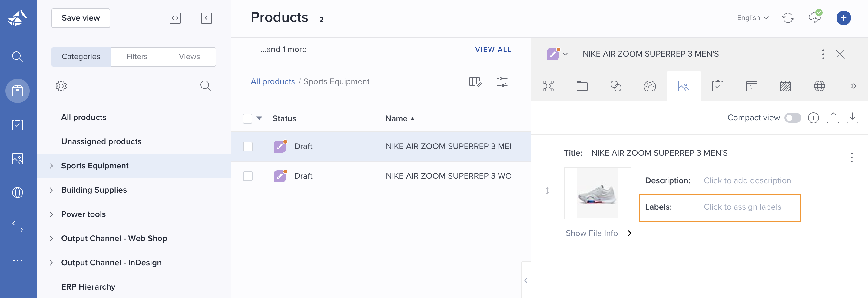Image resolution: width=868 pixels, height=298 pixels.
Task: Open the globe tab in detail panel
Action: tap(820, 86)
